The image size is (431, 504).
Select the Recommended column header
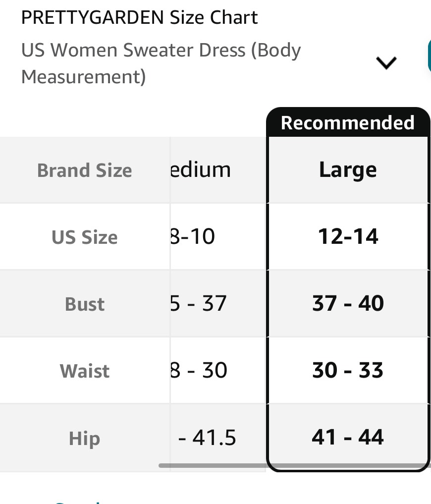click(x=347, y=122)
